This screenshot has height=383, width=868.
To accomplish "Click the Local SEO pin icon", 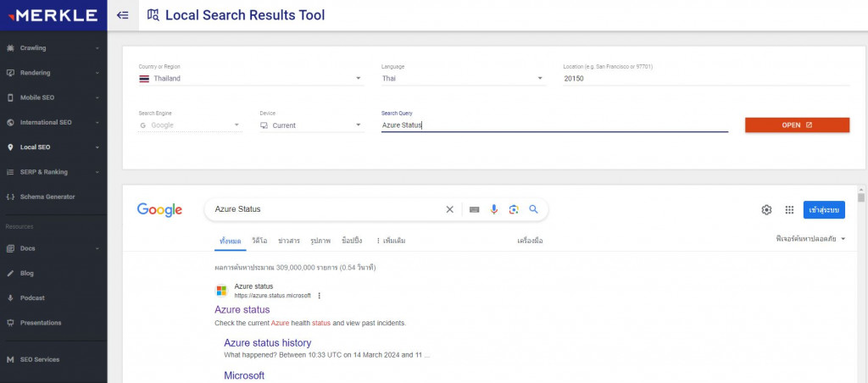I will point(10,147).
